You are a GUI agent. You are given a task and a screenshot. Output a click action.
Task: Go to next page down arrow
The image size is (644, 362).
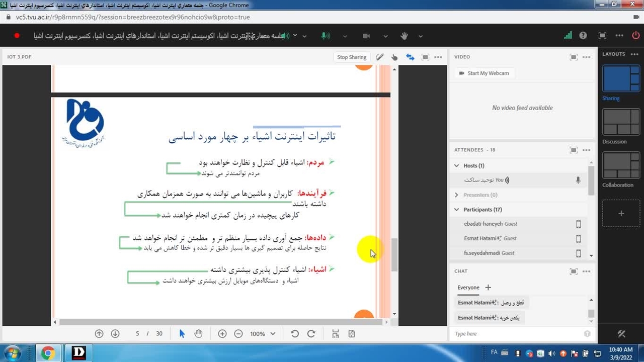[x=115, y=334]
